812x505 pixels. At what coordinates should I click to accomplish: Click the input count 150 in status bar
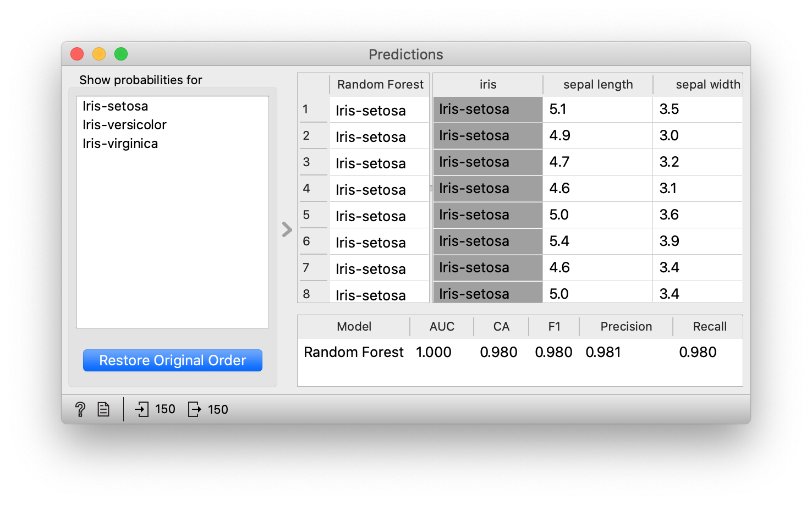(165, 409)
